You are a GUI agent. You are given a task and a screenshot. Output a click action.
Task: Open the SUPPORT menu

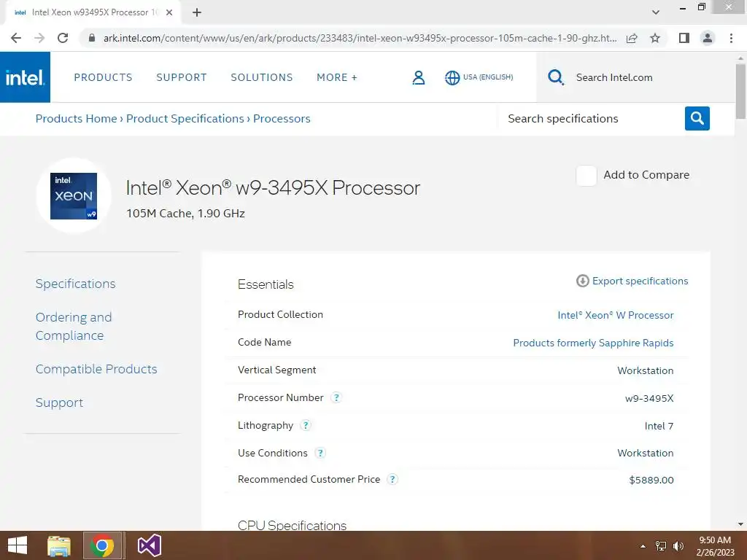point(182,77)
